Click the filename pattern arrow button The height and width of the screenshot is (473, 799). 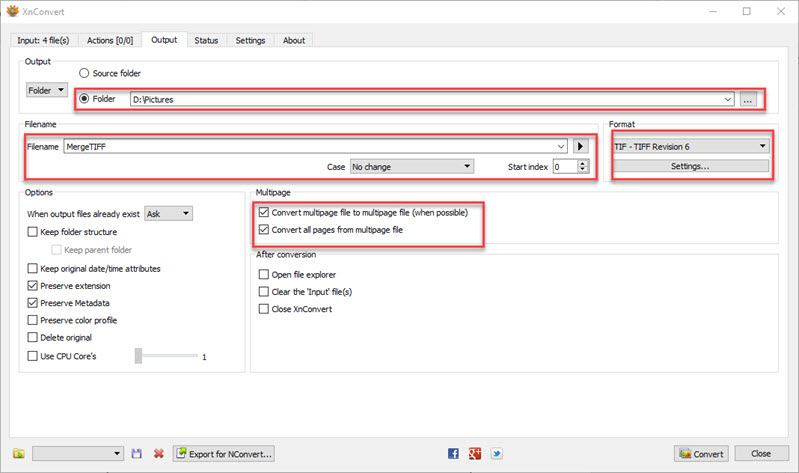coord(580,146)
